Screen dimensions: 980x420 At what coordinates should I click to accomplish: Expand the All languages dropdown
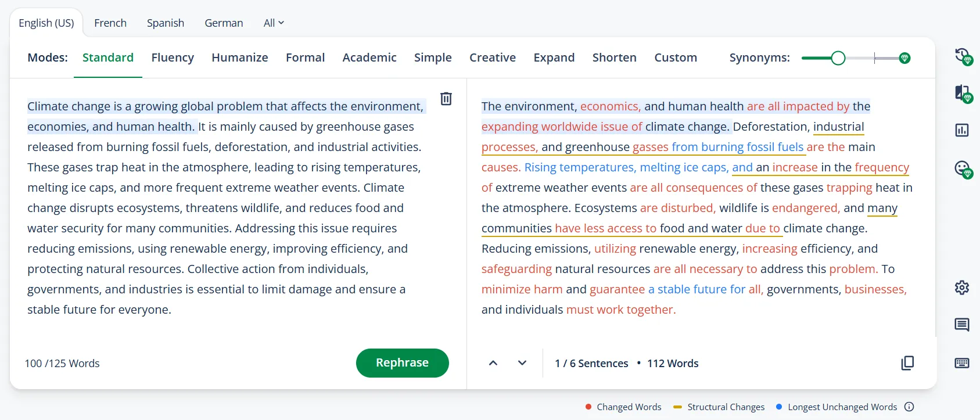(x=274, y=23)
